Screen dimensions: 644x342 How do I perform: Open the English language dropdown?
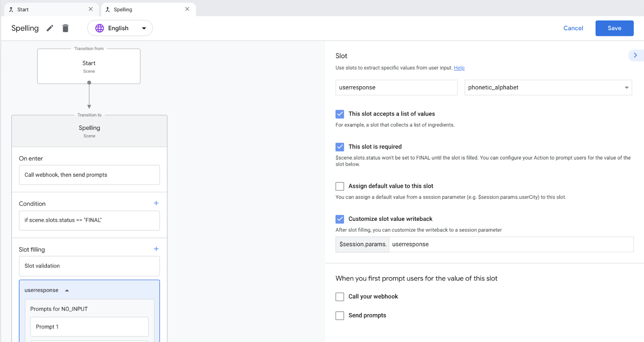click(144, 28)
